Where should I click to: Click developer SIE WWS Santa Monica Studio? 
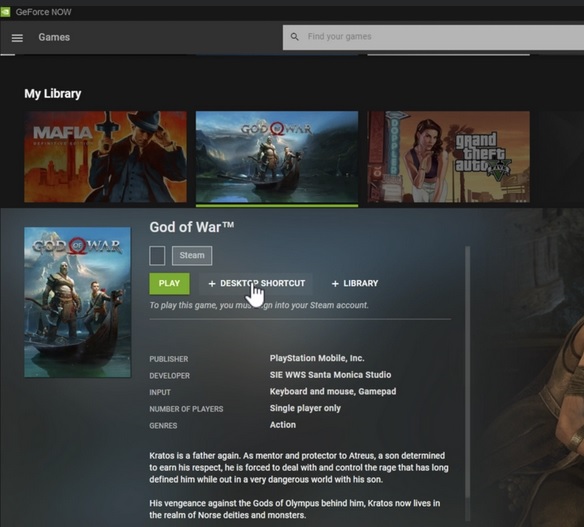330,375
